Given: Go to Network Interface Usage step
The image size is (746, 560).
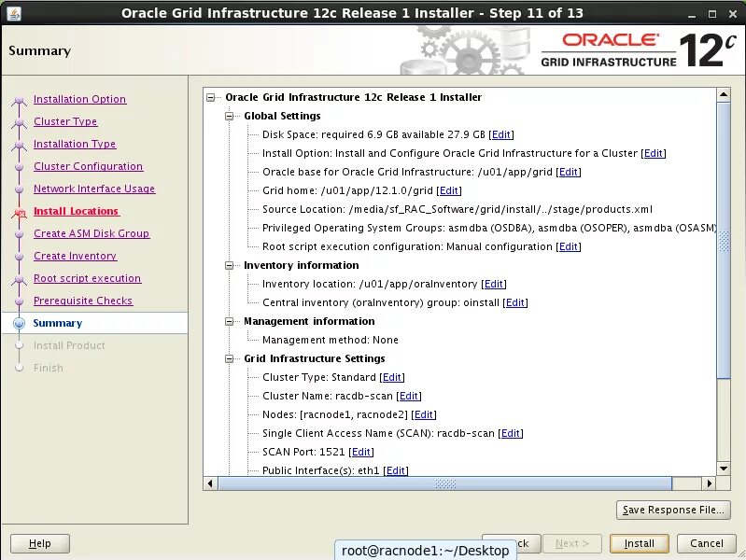Looking at the screenshot, I should pos(94,189).
